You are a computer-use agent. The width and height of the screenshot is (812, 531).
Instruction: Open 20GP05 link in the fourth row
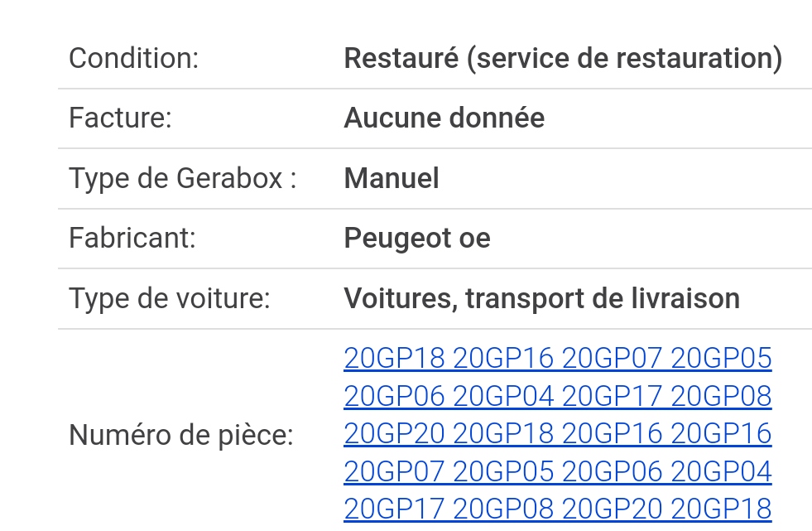point(503,471)
